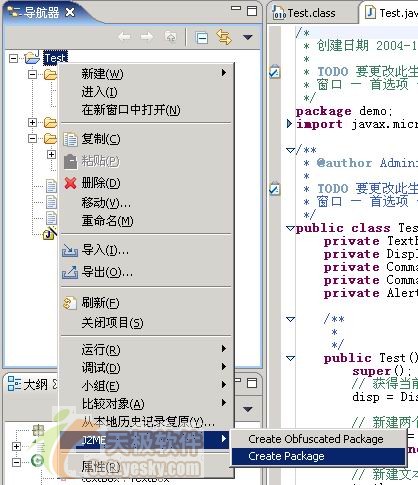
Task: Fold the @author Javadoc comment
Action: tap(290, 150)
